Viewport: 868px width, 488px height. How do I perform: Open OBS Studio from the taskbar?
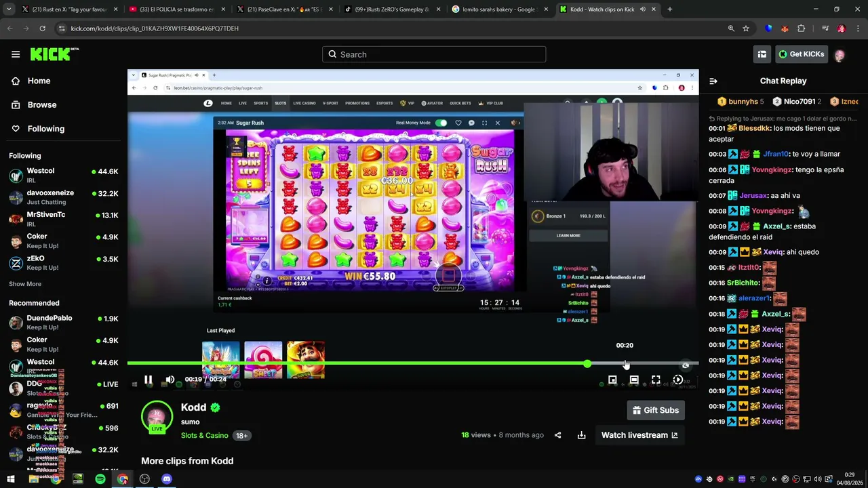pyautogui.click(x=144, y=479)
